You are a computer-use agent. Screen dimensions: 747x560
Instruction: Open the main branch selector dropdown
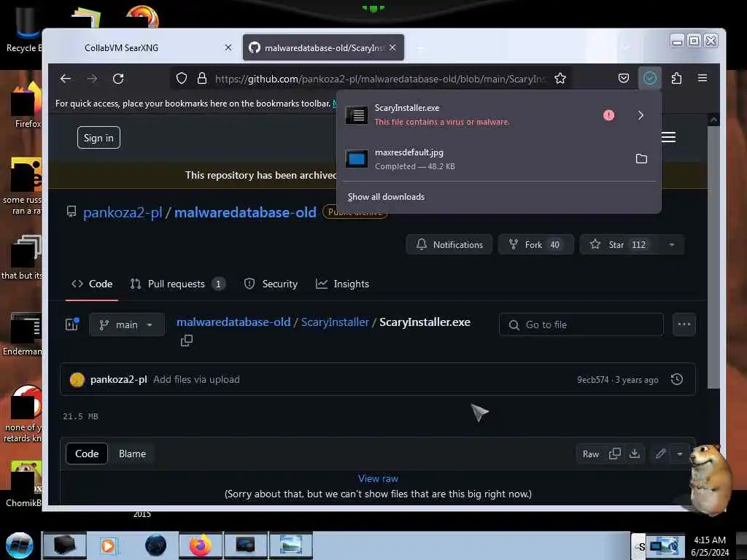(127, 324)
